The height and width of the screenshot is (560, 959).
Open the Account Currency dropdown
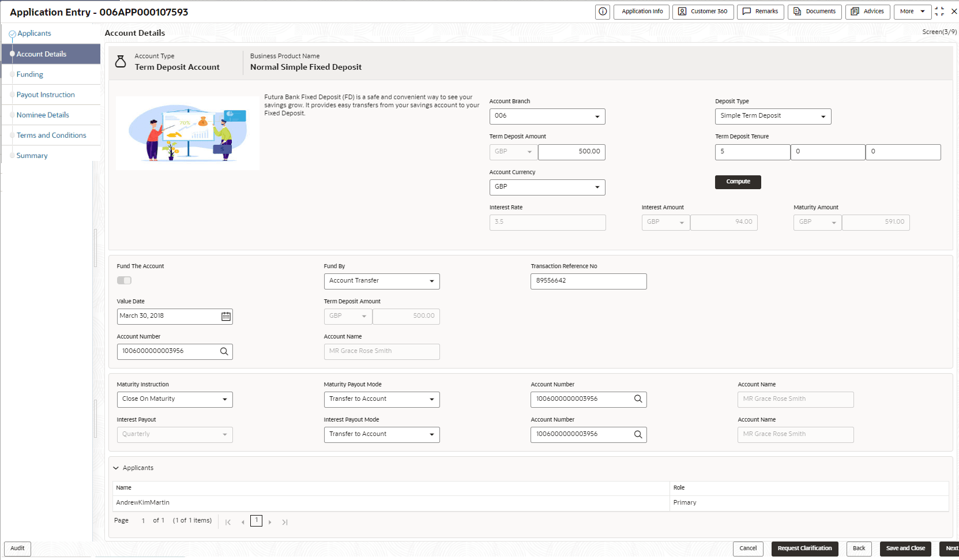coord(547,187)
